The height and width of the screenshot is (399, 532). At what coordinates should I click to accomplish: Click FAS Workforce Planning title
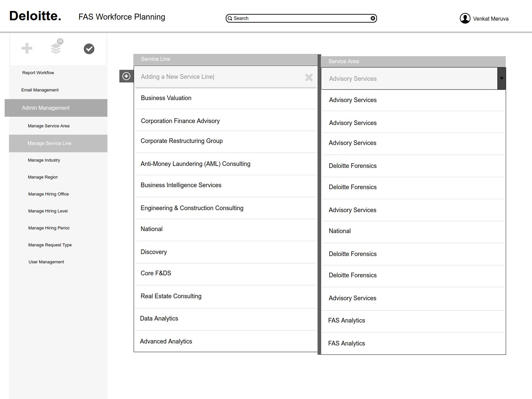[122, 17]
